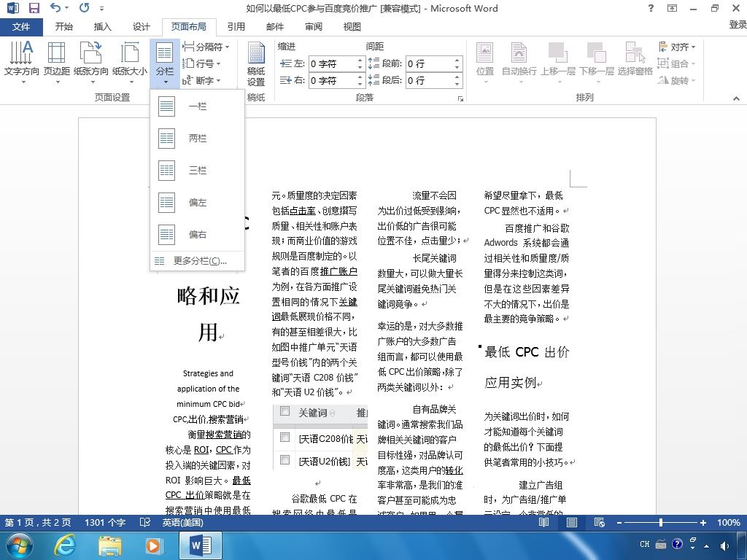The height and width of the screenshot is (560, 747).
Task: Click the Save icon in quick access toolbar
Action: click(x=34, y=8)
